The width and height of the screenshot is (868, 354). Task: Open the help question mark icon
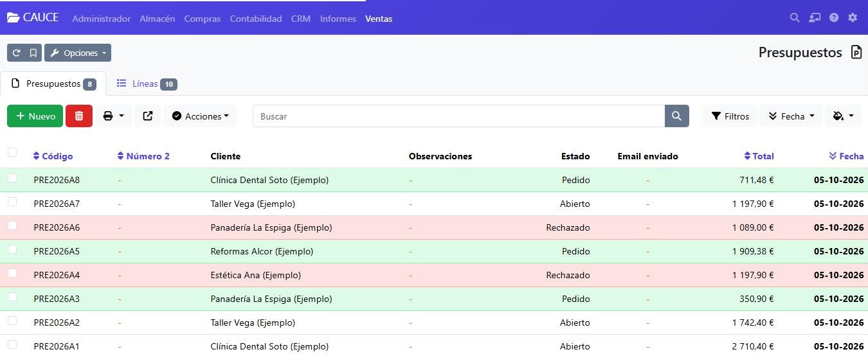[x=834, y=18]
